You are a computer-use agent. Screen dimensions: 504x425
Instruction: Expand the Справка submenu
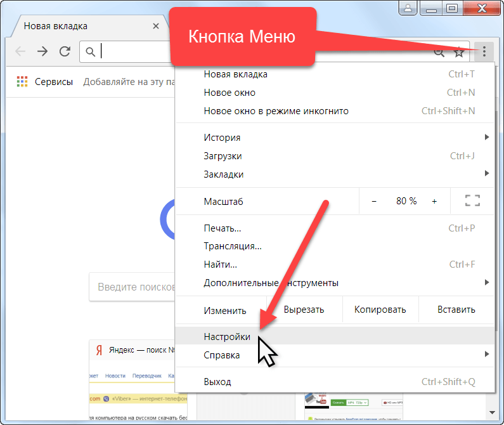334,355
